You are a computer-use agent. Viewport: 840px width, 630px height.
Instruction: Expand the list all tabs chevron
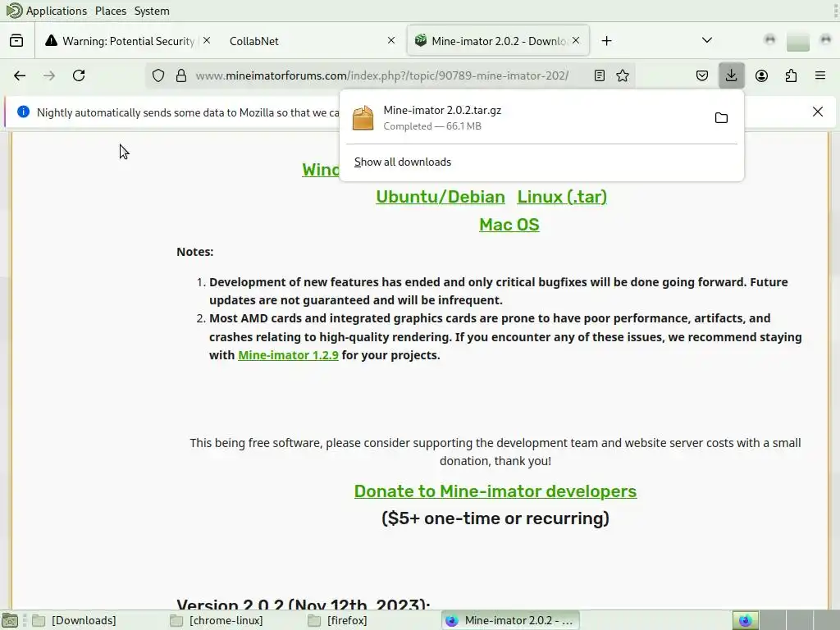pos(707,40)
